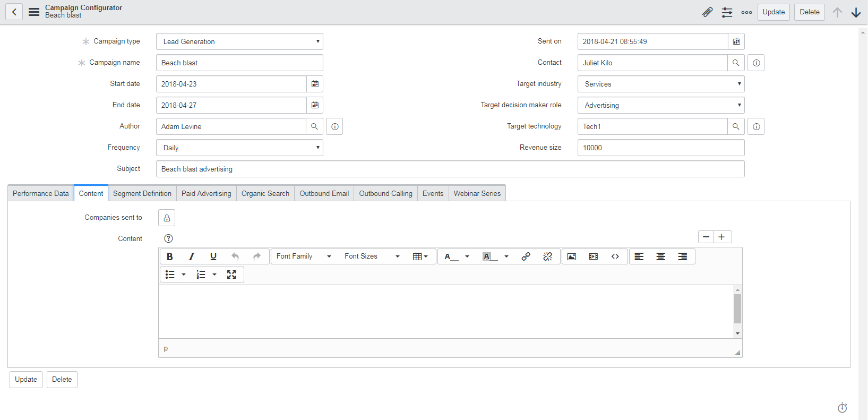Switch to Paid Advertising tab
Viewport: 868px width, 420px height.
click(x=207, y=193)
